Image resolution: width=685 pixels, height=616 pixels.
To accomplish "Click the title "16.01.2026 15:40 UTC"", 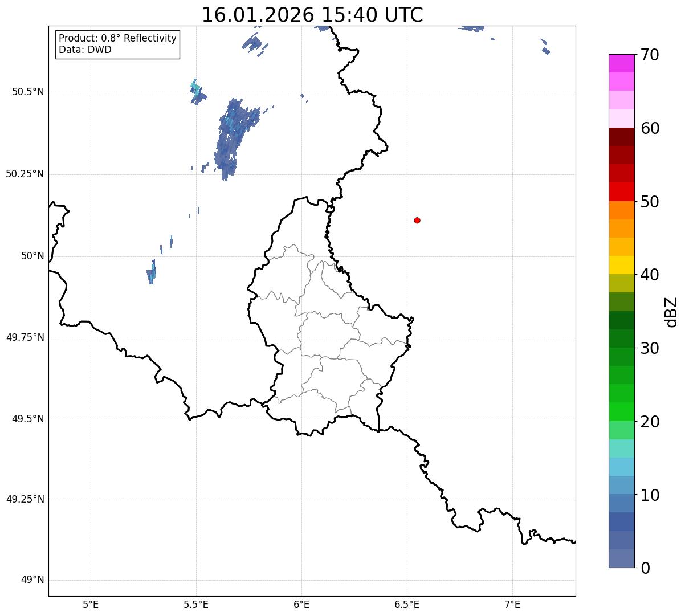I will [x=312, y=15].
